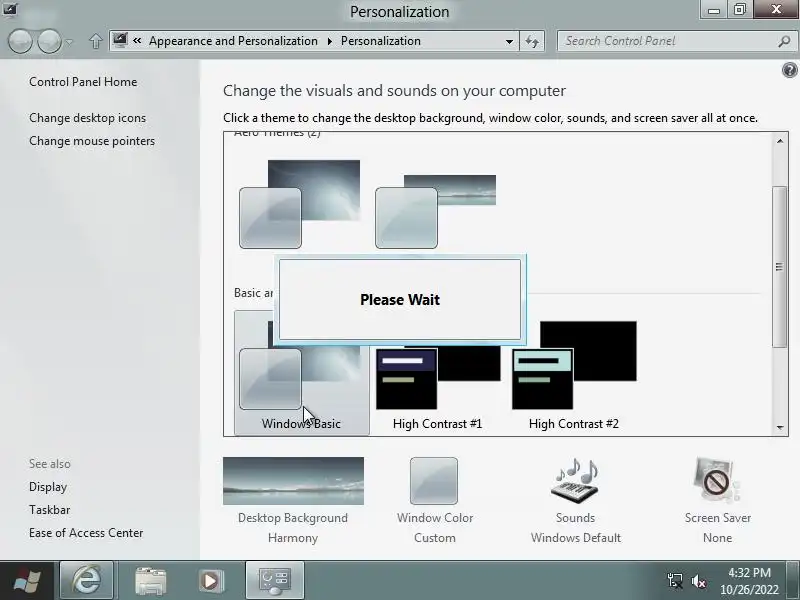Refresh the Personalization page
The width and height of the screenshot is (800, 600).
(x=532, y=41)
